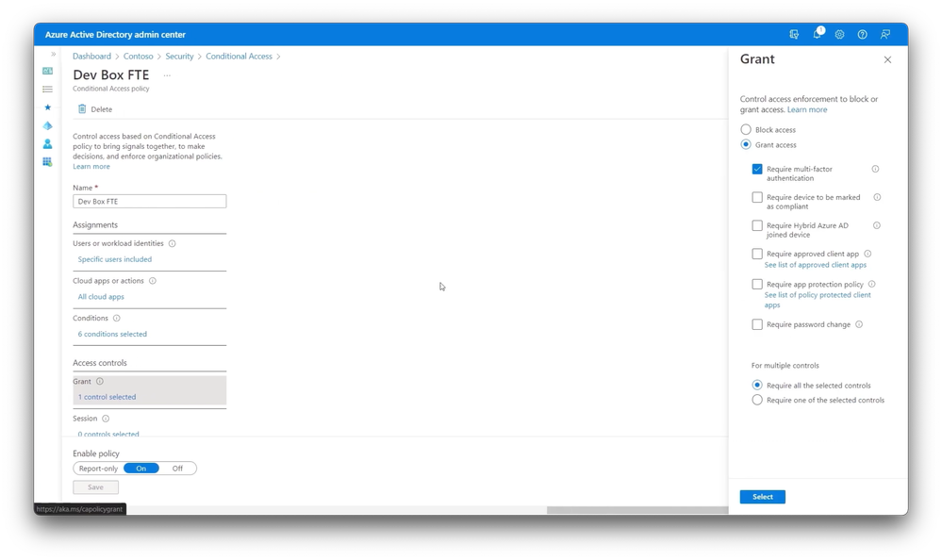
Task: Open 0 controls selected under Session
Action: click(108, 434)
